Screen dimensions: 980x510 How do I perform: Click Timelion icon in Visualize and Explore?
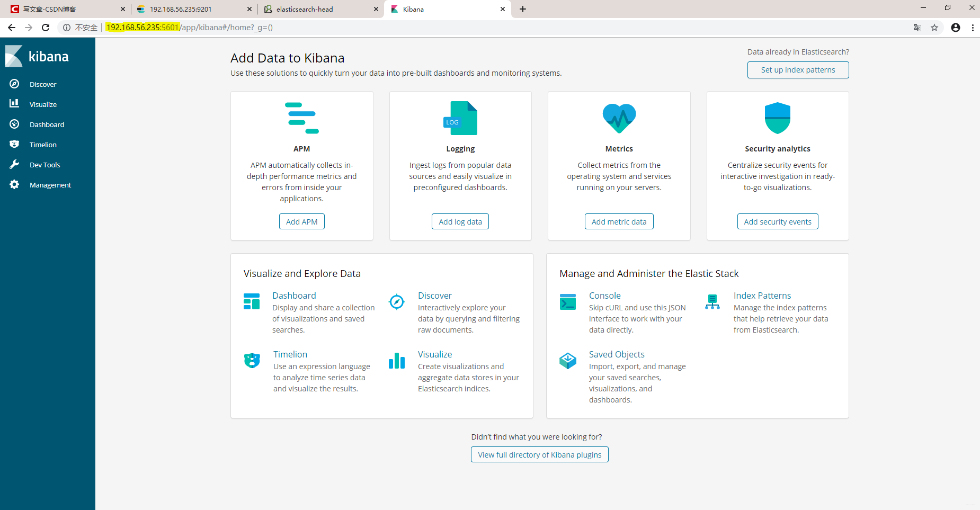point(252,361)
